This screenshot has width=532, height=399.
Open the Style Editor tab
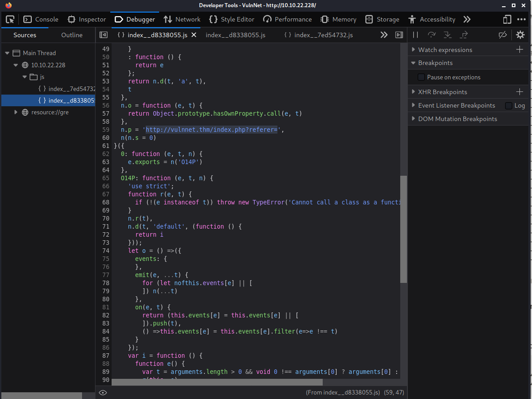[232, 19]
